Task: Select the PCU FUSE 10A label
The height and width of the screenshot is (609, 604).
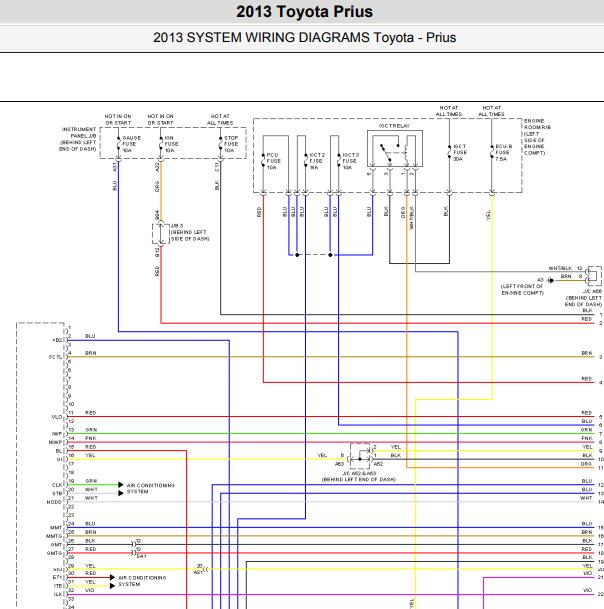Action: pyautogui.click(x=273, y=161)
